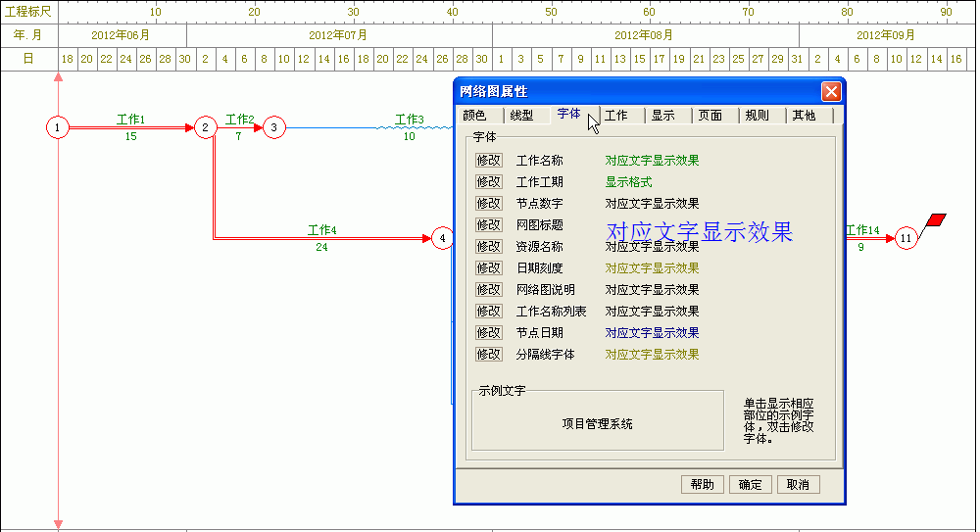The height and width of the screenshot is (532, 980).
Task: Select the 分隔线字体 font label
Action: click(x=545, y=355)
